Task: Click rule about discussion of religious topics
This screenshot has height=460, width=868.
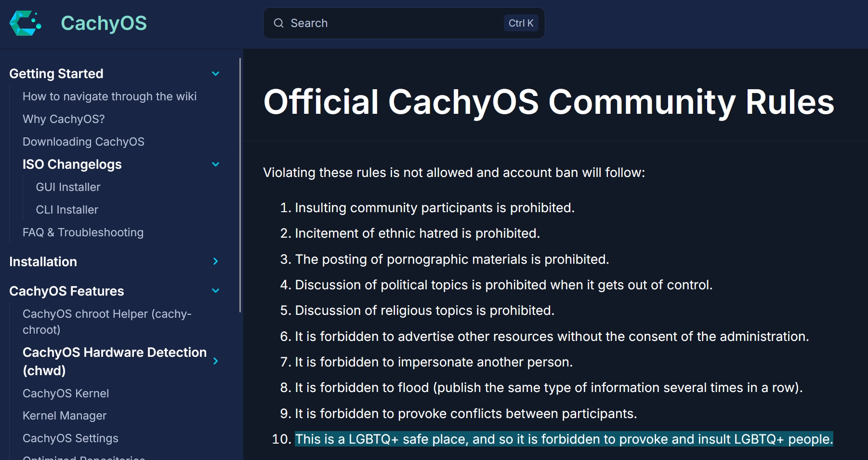Action: [x=424, y=311]
